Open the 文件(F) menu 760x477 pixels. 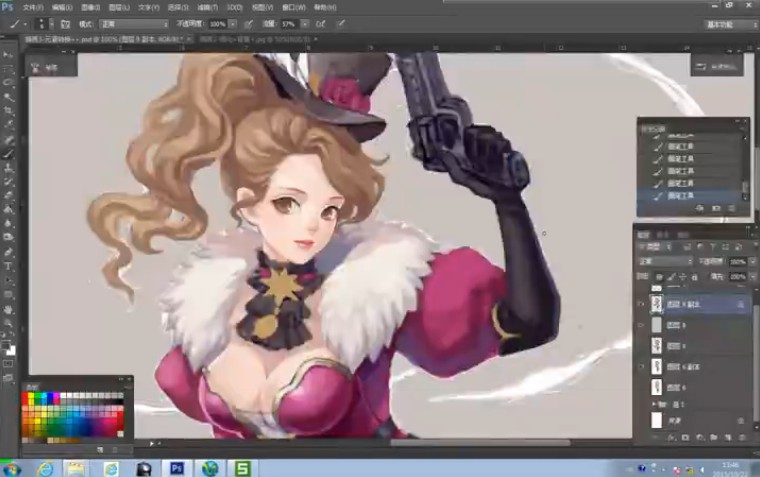[x=33, y=7]
